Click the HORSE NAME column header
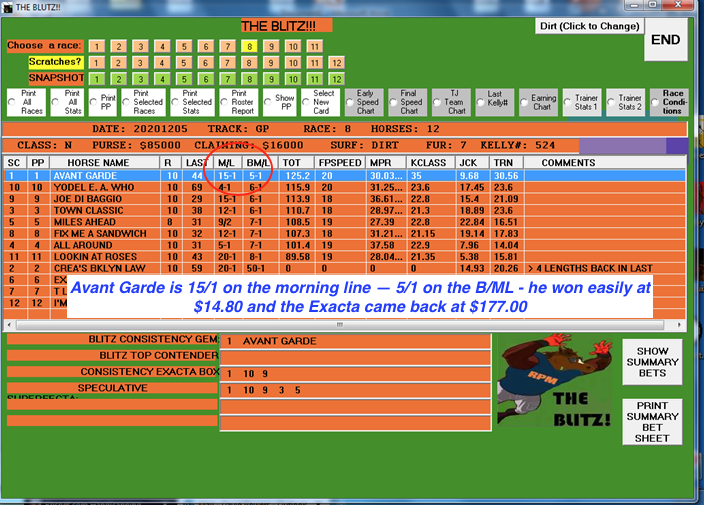The width and height of the screenshot is (704, 505). [x=105, y=162]
